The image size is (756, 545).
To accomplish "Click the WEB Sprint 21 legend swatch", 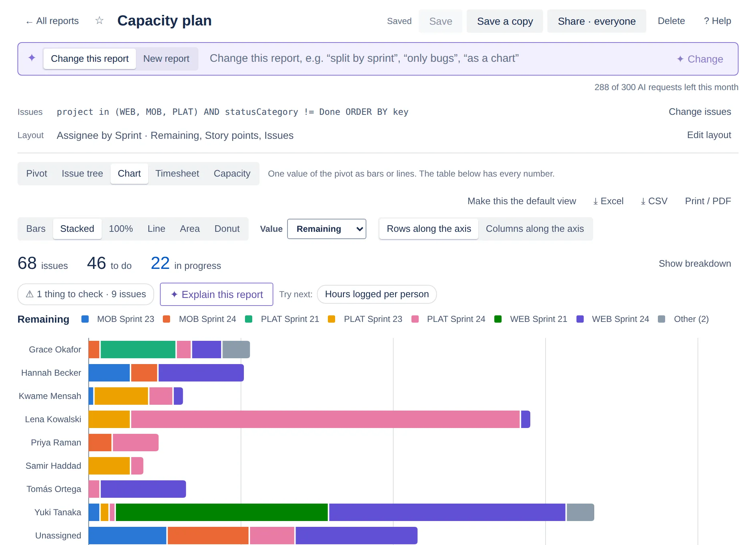I will click(498, 319).
